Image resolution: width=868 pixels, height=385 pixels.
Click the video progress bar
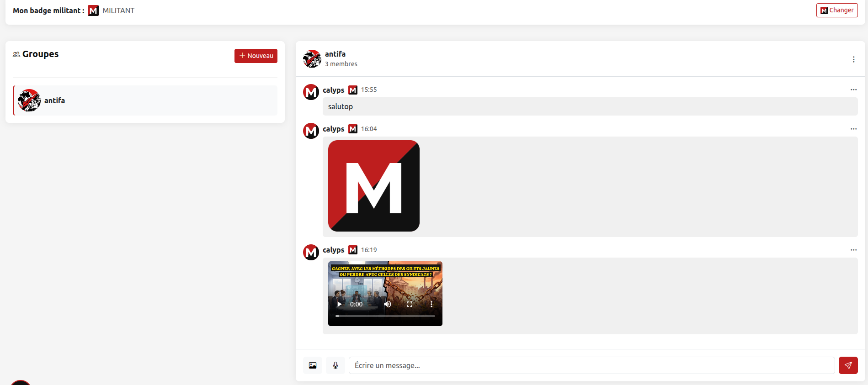[x=385, y=316]
